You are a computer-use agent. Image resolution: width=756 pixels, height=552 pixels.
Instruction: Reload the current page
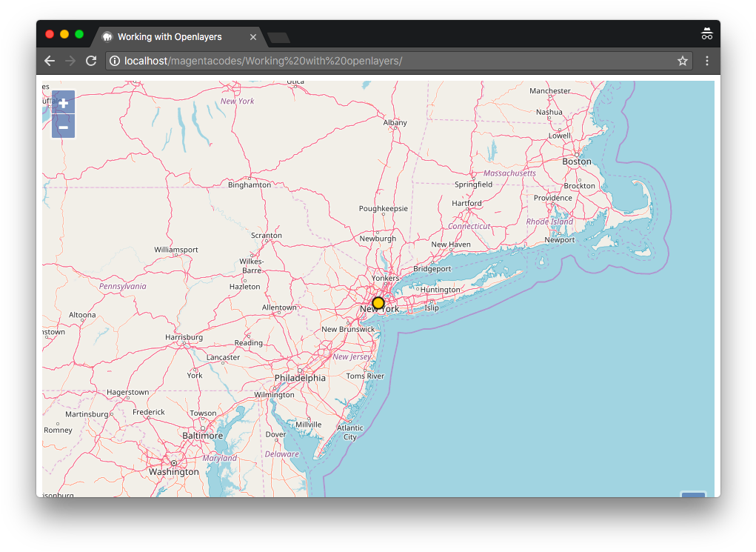click(91, 61)
